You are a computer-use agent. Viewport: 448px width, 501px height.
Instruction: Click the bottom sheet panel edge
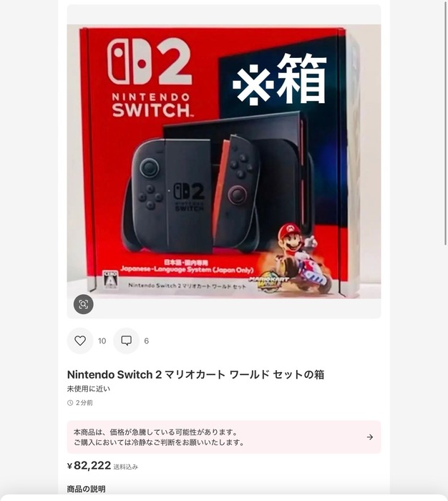pos(224,497)
